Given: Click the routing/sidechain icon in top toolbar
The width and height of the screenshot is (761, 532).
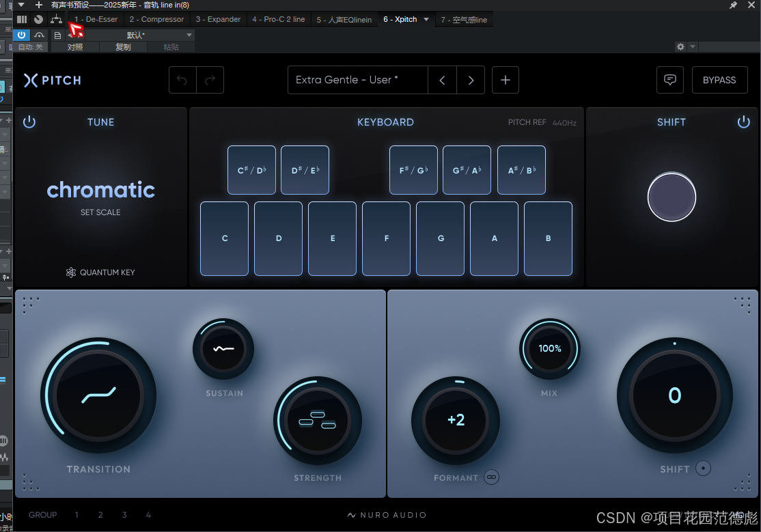Looking at the screenshot, I should tap(56, 19).
